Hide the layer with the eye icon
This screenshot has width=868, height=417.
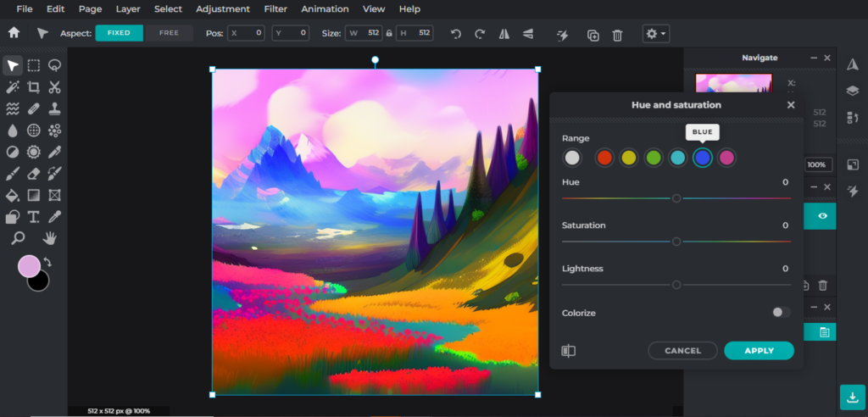pos(822,216)
